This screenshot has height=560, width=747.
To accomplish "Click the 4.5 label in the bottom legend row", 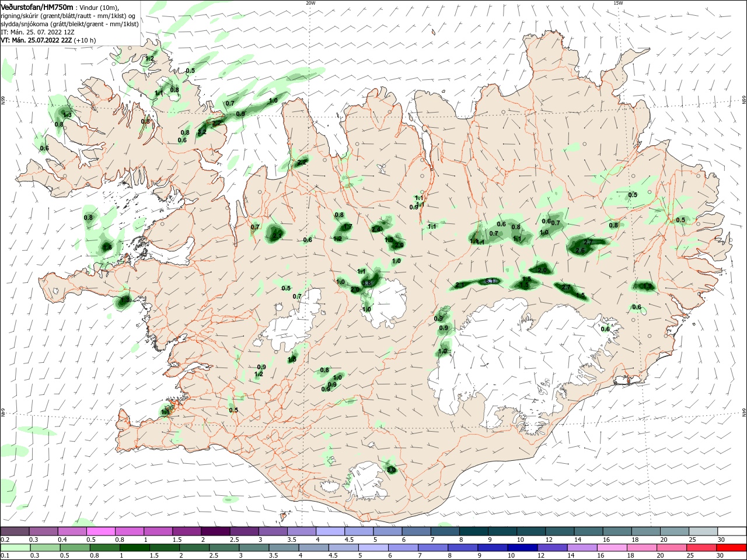I will (332, 555).
